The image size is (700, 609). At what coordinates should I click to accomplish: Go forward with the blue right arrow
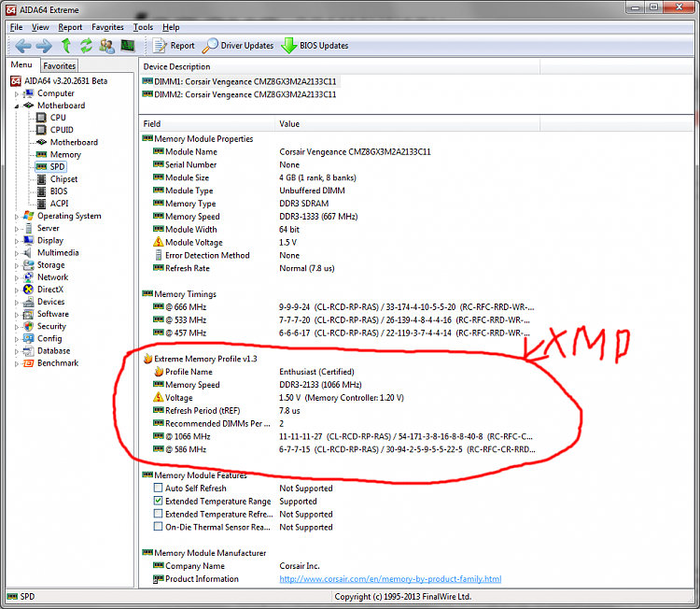pos(44,46)
